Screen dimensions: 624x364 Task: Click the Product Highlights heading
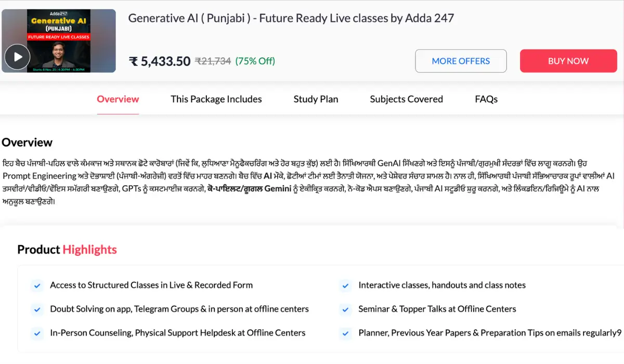point(67,250)
